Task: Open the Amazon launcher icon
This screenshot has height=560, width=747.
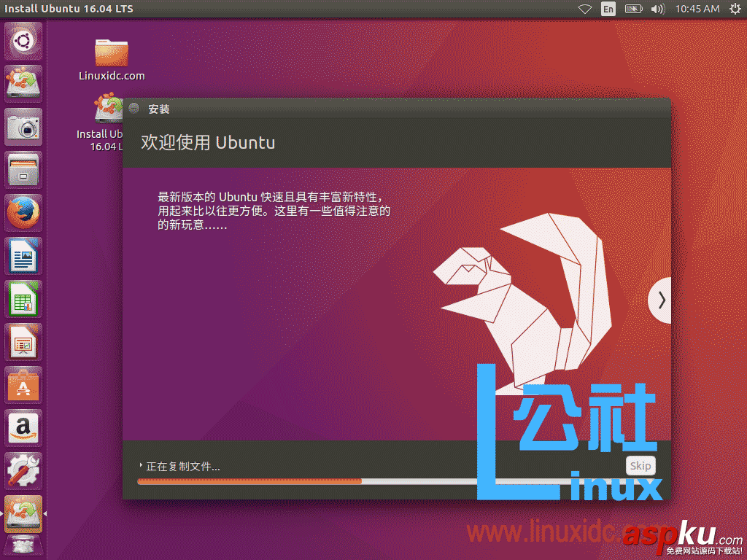Action: pyautogui.click(x=23, y=428)
